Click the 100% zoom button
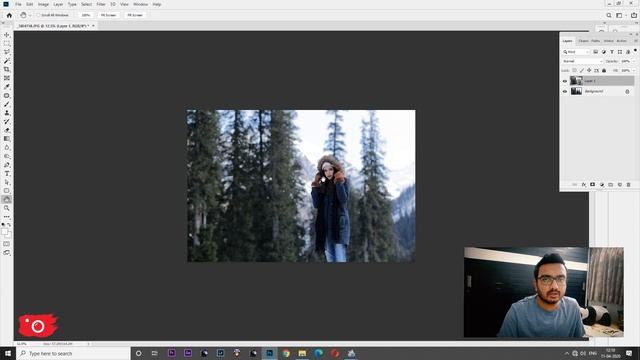 (x=86, y=15)
